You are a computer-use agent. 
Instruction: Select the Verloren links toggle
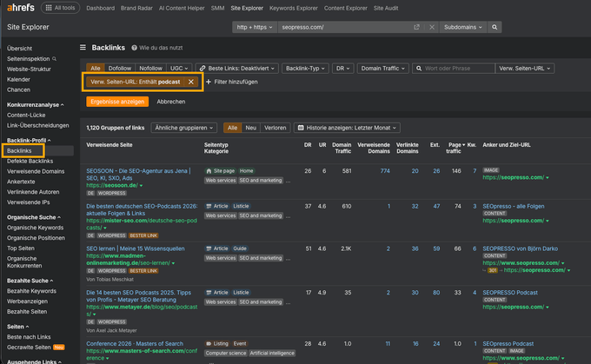pyautogui.click(x=276, y=128)
